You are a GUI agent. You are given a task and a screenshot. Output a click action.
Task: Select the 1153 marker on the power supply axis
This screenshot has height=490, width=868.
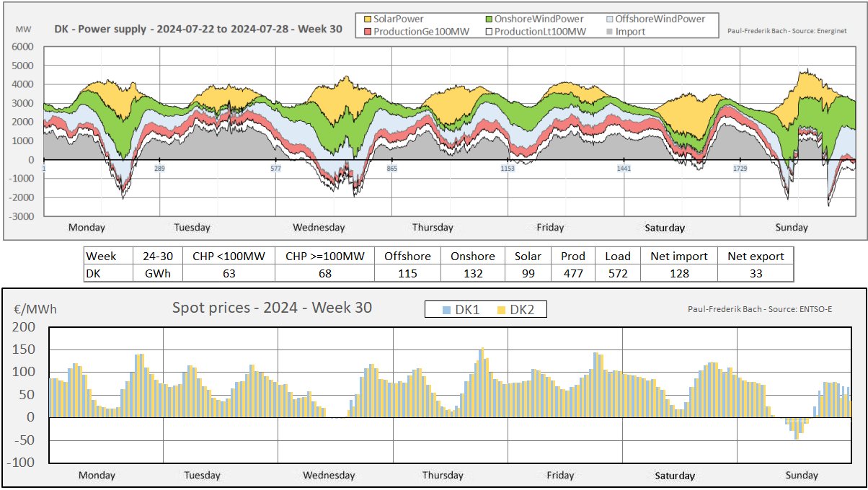pos(508,169)
